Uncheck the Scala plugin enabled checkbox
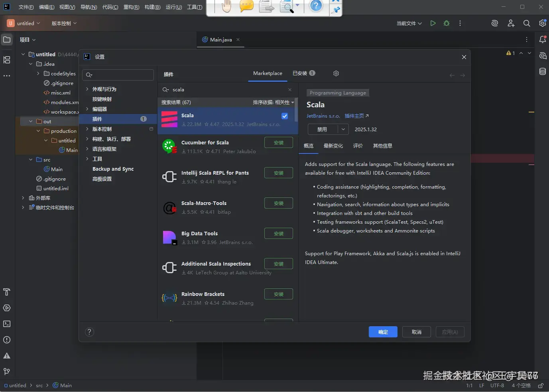The image size is (549, 392). point(285,116)
